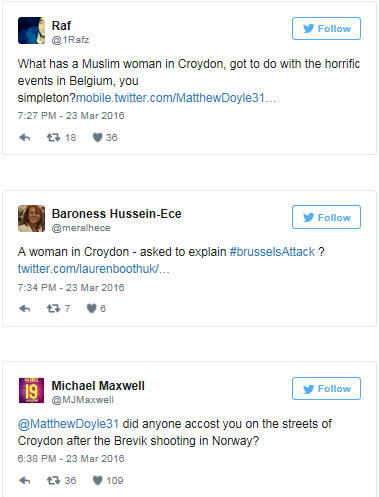Open Michael Maxwell's avatar image
The image size is (379, 497).
(31, 390)
